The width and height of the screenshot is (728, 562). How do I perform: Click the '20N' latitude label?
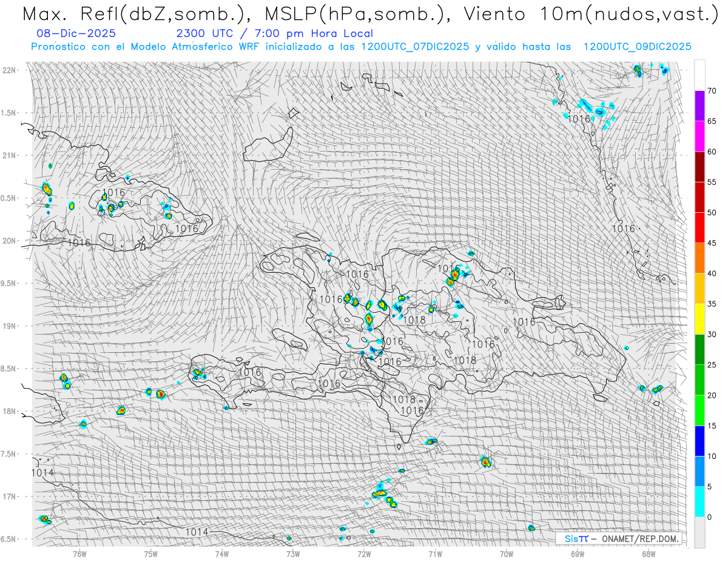(x=10, y=241)
